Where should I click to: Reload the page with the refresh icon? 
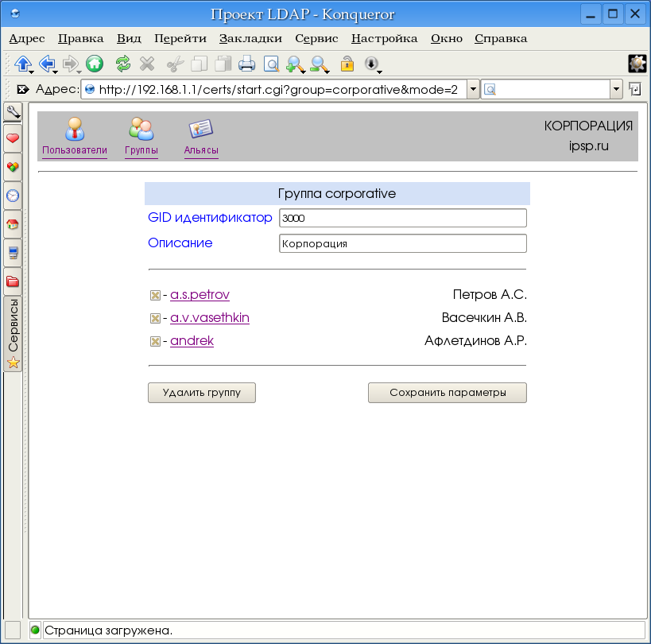(x=122, y=64)
